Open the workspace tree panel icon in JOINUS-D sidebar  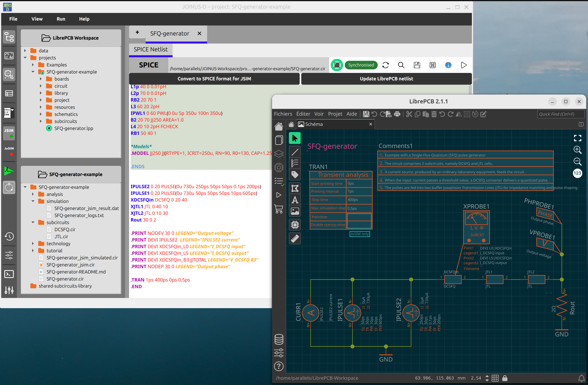[x=9, y=37]
